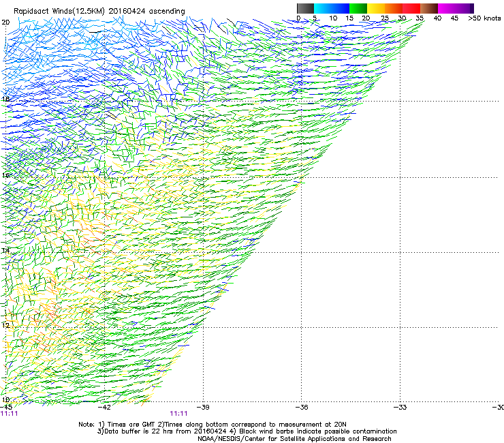Click the longitude axis label '-33'
The image size is (504, 443).
(x=400, y=407)
